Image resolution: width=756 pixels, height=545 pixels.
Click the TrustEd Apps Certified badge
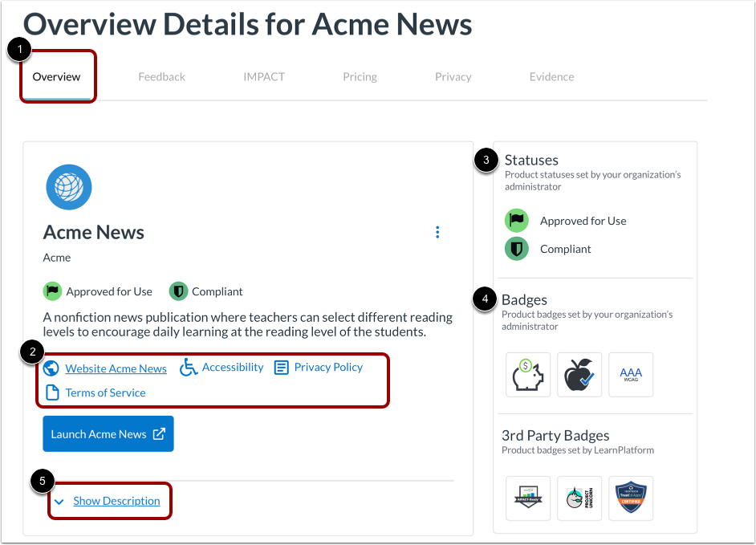tap(631, 498)
